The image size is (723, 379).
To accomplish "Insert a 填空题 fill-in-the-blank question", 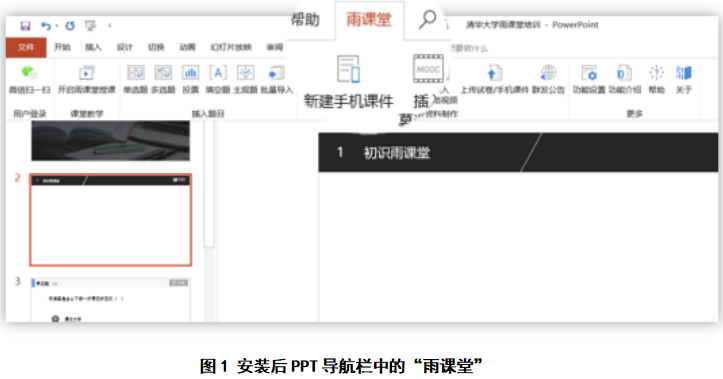I will (x=218, y=79).
